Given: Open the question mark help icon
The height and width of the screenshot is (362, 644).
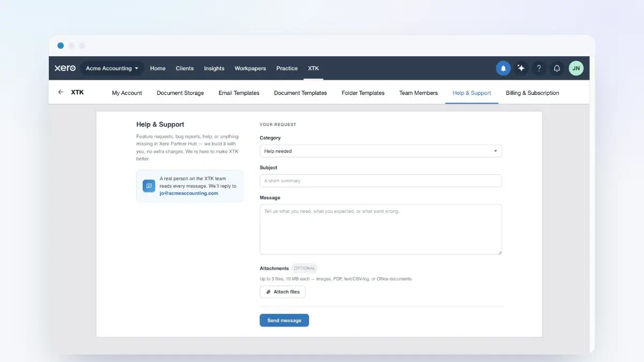Looking at the screenshot, I should [x=539, y=68].
